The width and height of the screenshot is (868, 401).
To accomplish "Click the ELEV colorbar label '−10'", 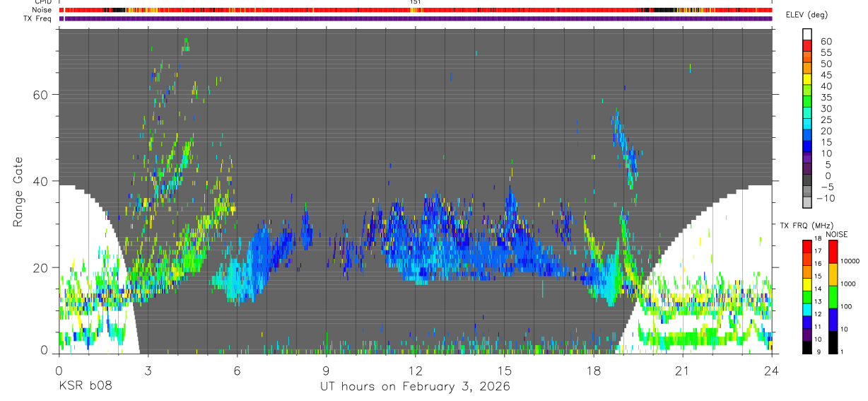I will 826,198.
